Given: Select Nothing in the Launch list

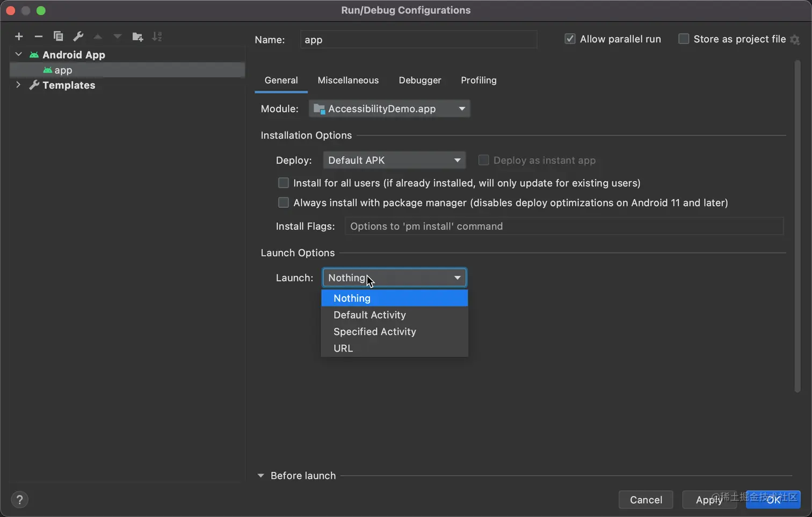Looking at the screenshot, I should pos(394,298).
